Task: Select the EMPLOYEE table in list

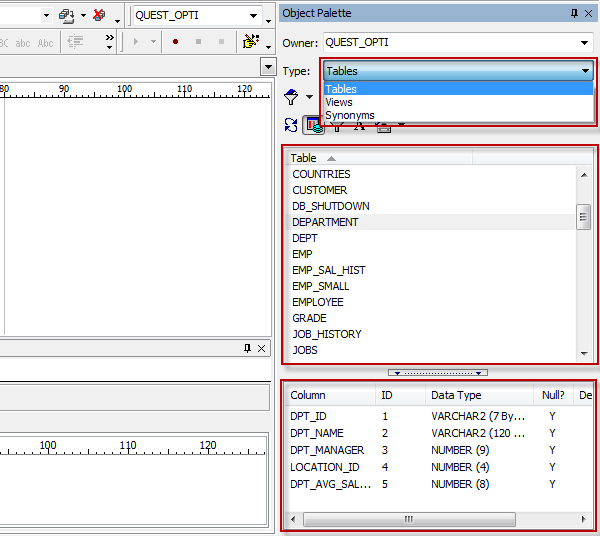Action: point(318,302)
